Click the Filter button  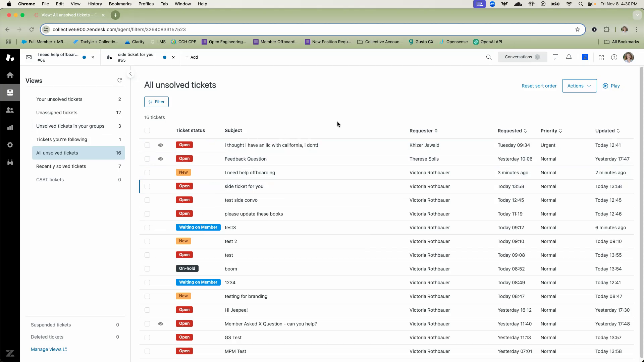point(156,102)
